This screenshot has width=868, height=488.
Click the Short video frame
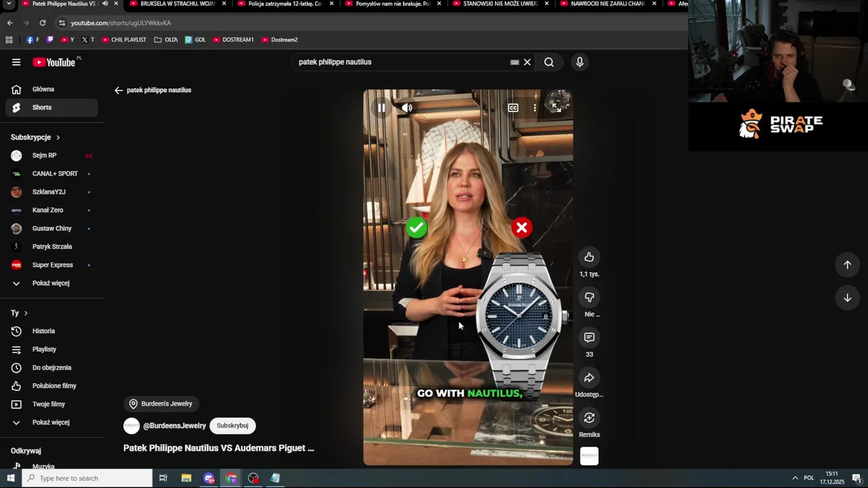[x=468, y=278]
